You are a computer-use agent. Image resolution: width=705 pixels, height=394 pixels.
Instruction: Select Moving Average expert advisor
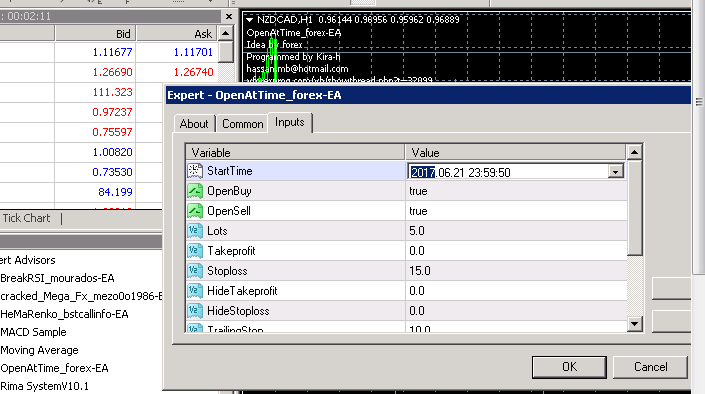[x=39, y=350]
